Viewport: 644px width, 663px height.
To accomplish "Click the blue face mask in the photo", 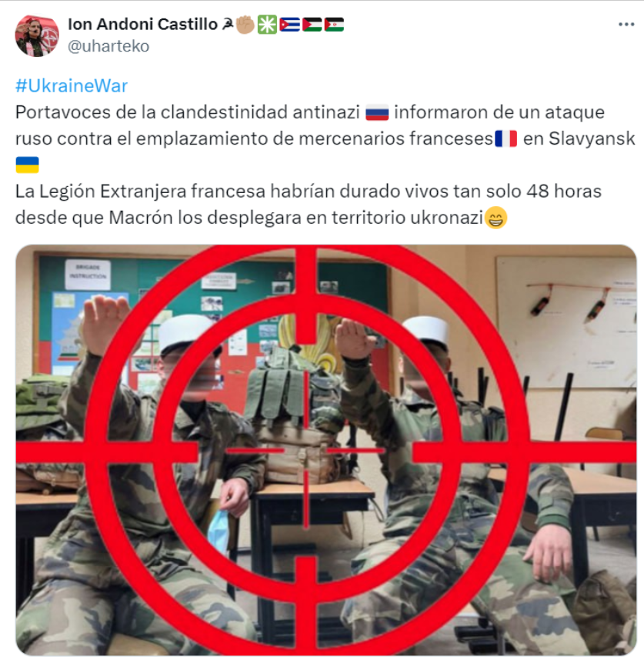I will pos(219,531).
